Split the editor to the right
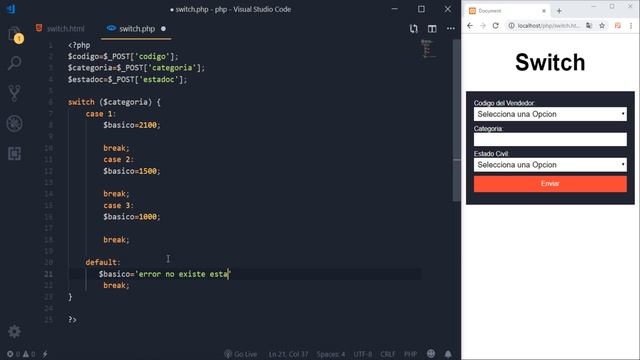This screenshot has height=360, width=640. tap(432, 29)
